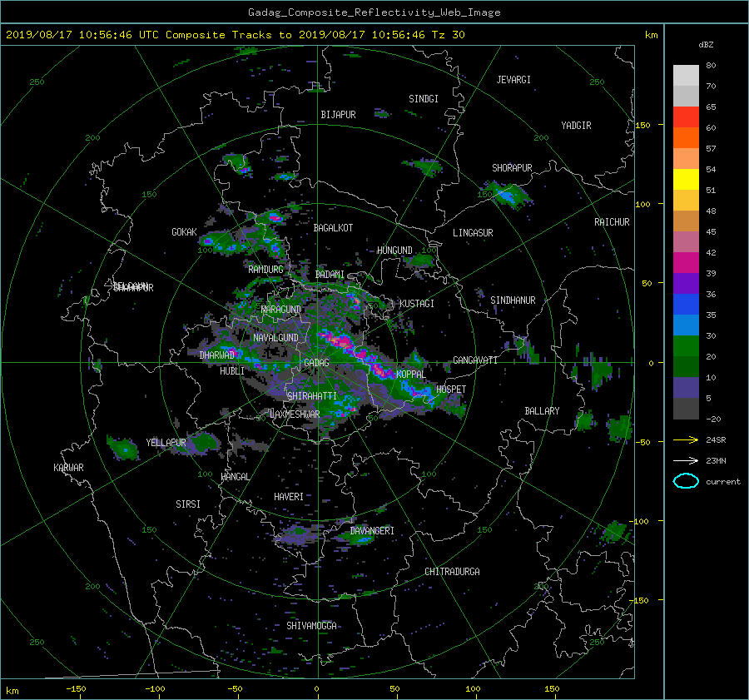Click the dBZ legend heading

click(x=706, y=45)
